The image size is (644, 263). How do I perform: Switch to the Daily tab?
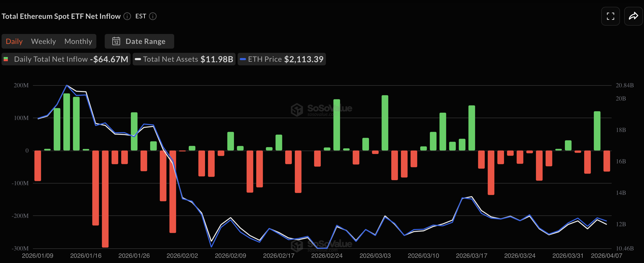tap(14, 41)
